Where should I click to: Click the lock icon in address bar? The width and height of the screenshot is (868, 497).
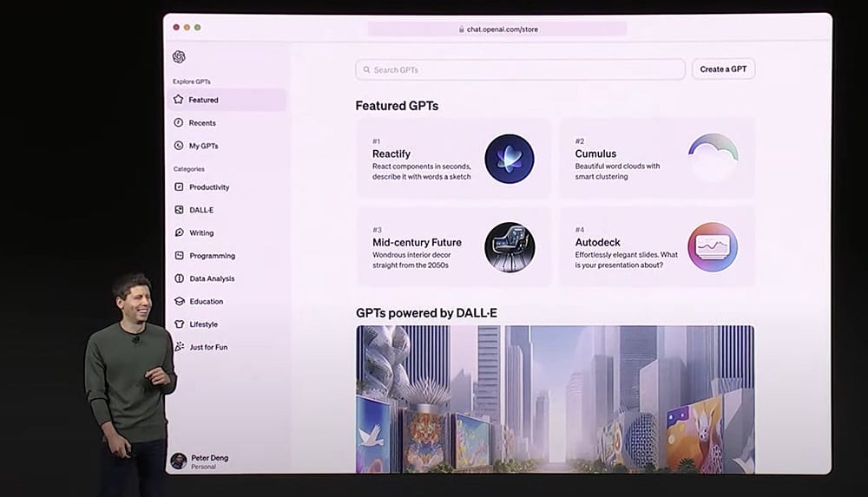pos(461,29)
